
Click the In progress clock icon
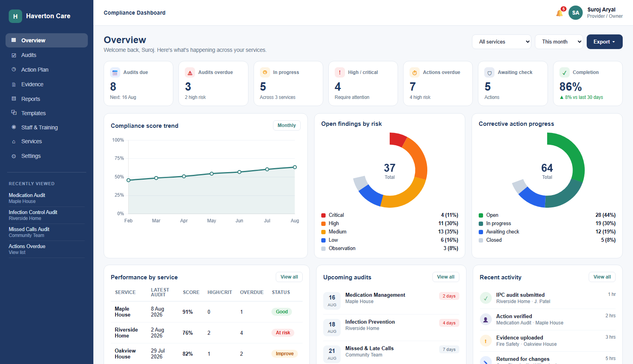click(x=265, y=72)
